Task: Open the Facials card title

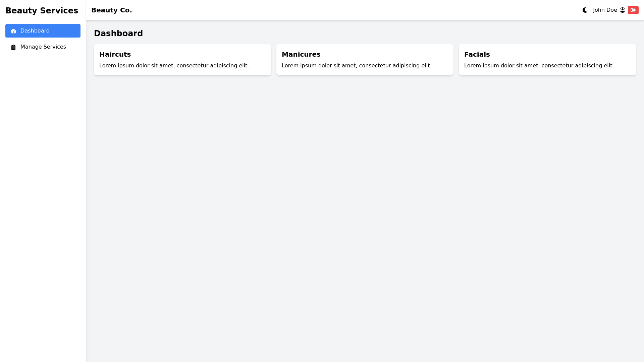Action: tap(477, 54)
